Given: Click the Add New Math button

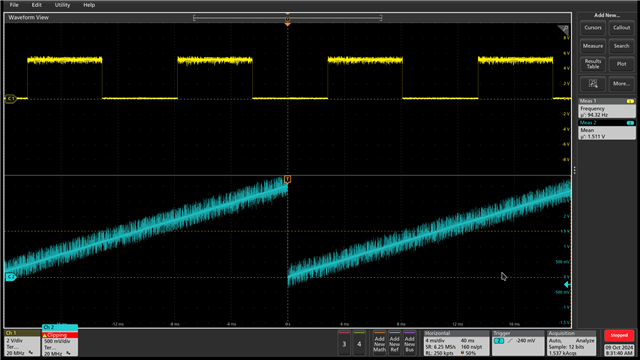Looking at the screenshot, I should point(379,343).
